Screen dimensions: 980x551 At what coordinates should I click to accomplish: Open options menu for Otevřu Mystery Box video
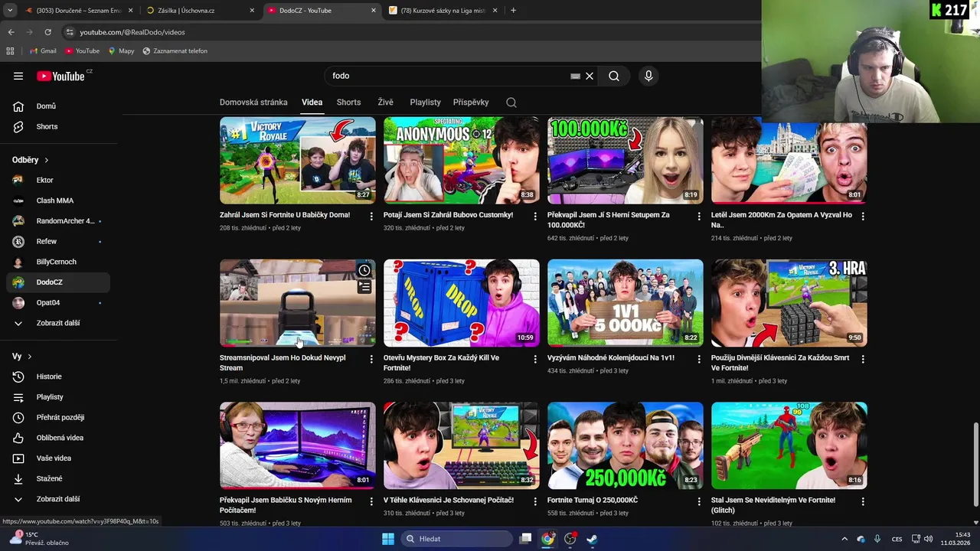click(x=535, y=359)
